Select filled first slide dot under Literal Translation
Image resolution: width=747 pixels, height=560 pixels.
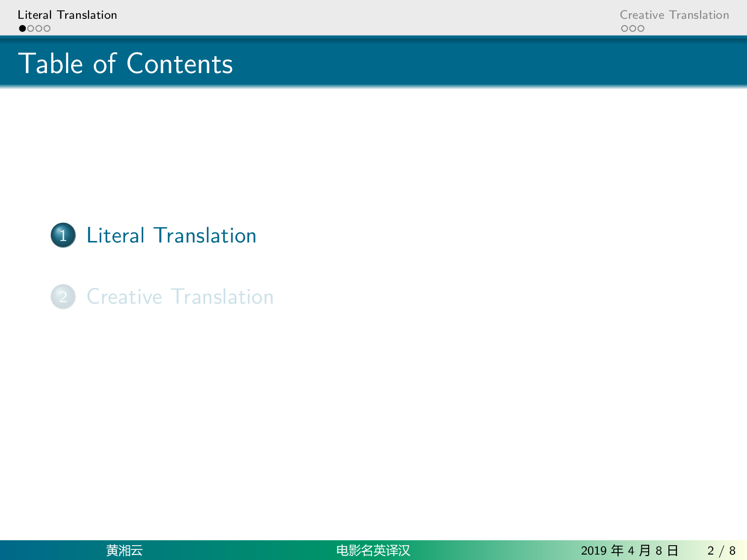22,29
